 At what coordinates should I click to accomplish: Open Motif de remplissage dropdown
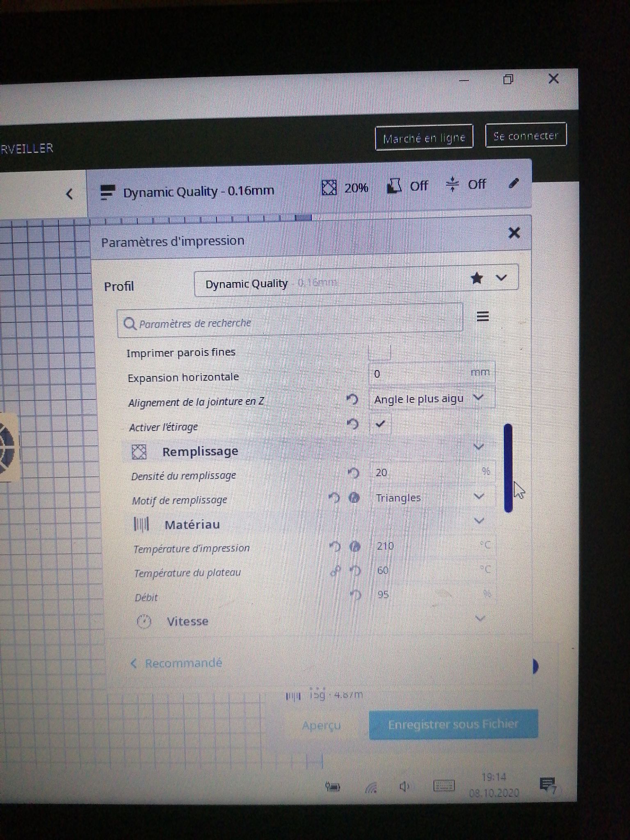[x=434, y=497]
